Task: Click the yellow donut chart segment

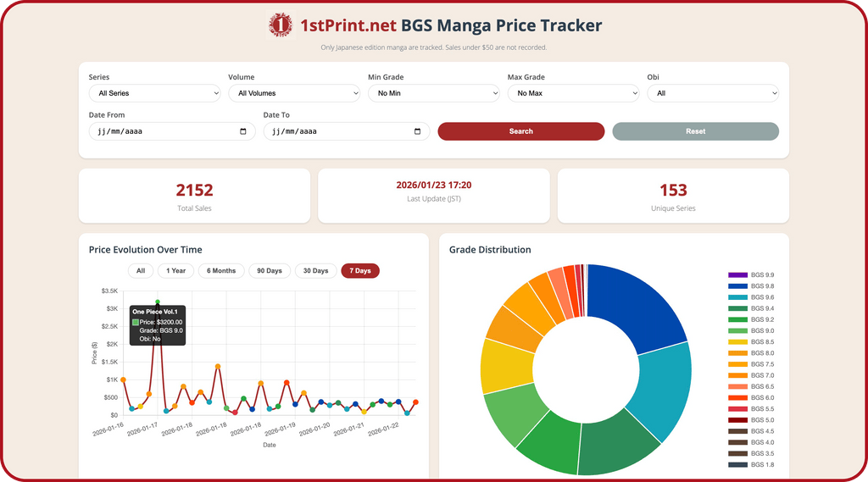Action: tap(507, 365)
